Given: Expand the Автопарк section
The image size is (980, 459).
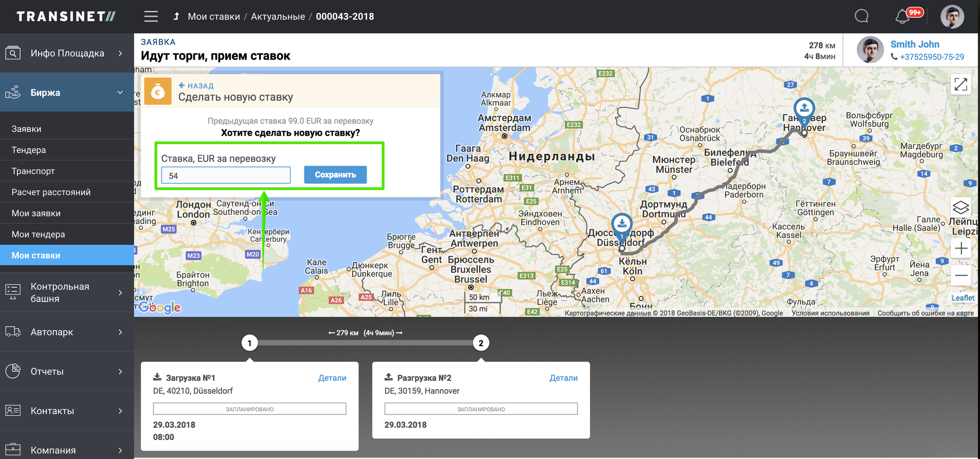Looking at the screenshot, I should (x=67, y=332).
